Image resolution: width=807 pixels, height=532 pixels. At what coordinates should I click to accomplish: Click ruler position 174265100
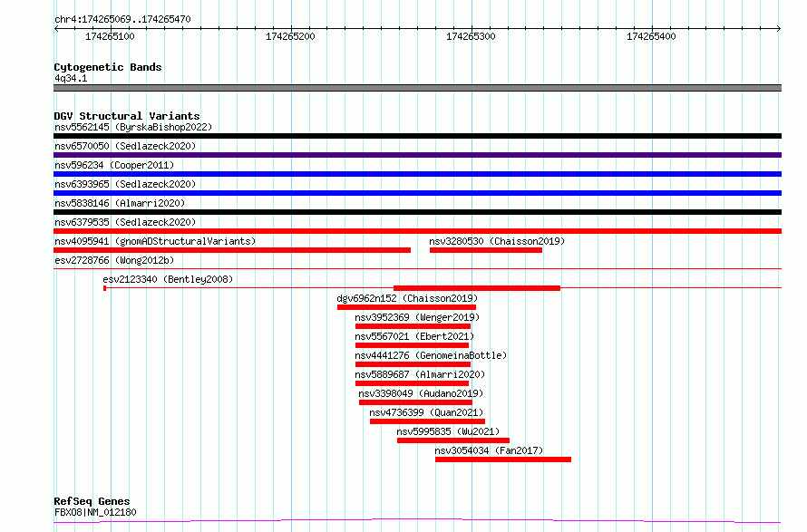click(x=110, y=36)
